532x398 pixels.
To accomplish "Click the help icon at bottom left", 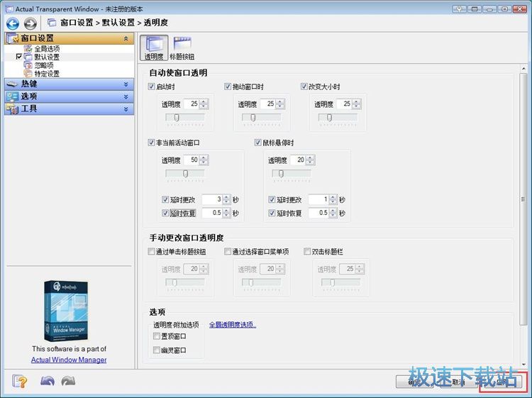I will [x=19, y=381].
